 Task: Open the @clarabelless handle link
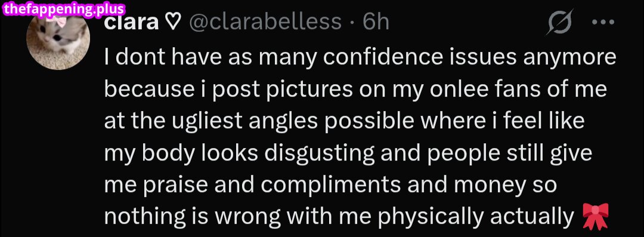(265, 22)
